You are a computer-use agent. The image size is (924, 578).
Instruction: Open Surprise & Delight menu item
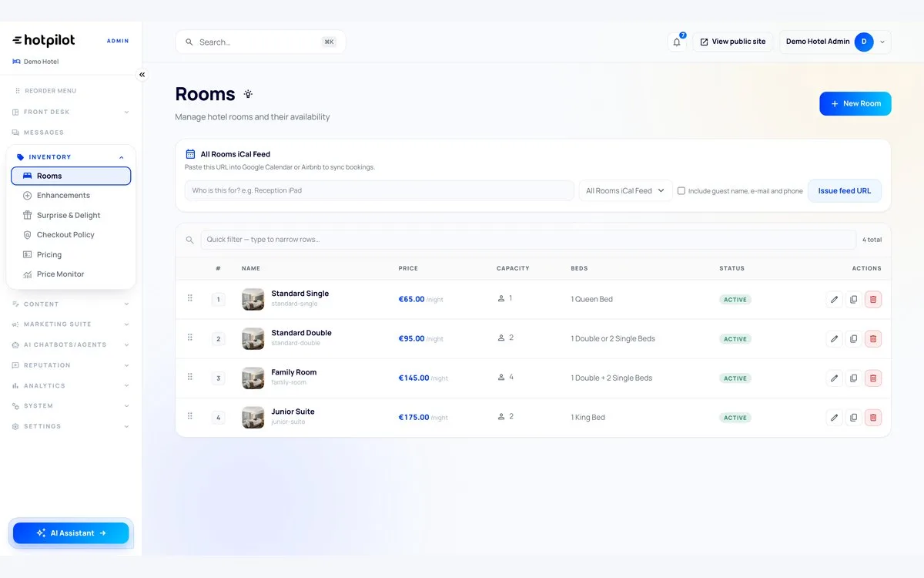pos(71,215)
